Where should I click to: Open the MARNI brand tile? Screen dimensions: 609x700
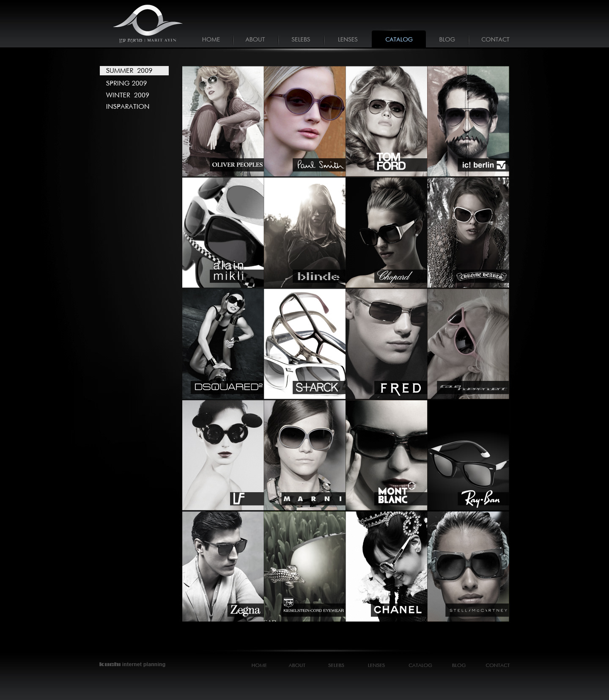(x=304, y=455)
